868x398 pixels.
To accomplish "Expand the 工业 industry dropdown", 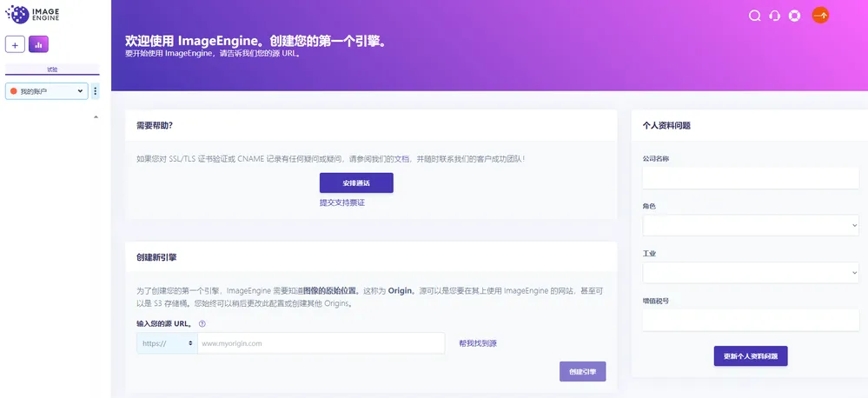I will (x=750, y=273).
